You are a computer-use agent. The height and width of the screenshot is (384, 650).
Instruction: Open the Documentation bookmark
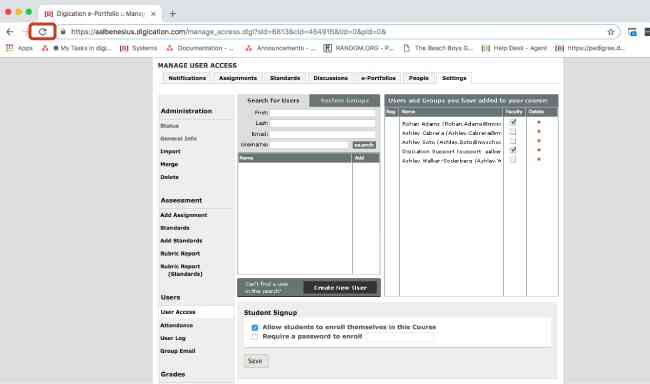[200, 48]
